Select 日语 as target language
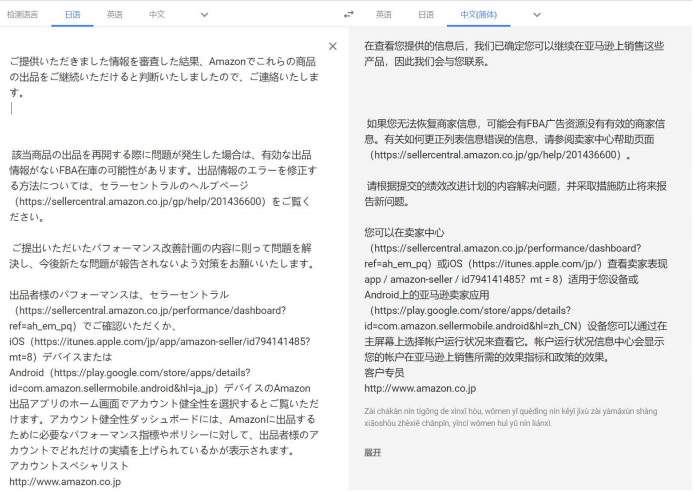This screenshot has width=693, height=492. (426, 15)
